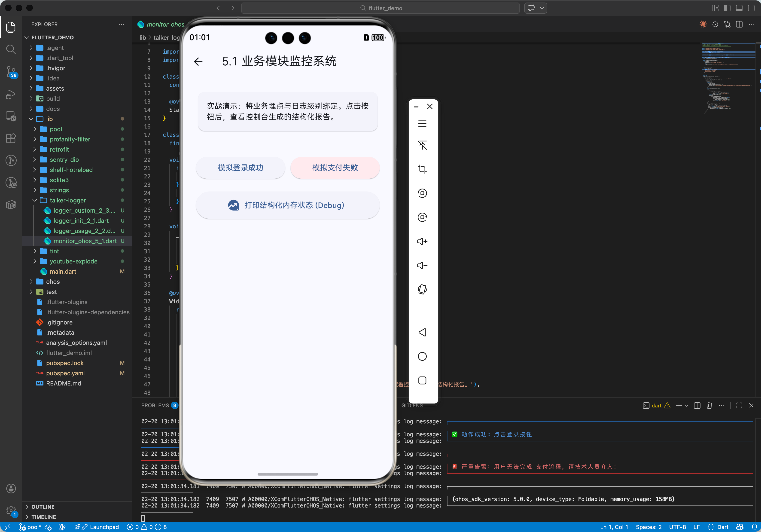Click emulator rotate device icon

click(422, 289)
